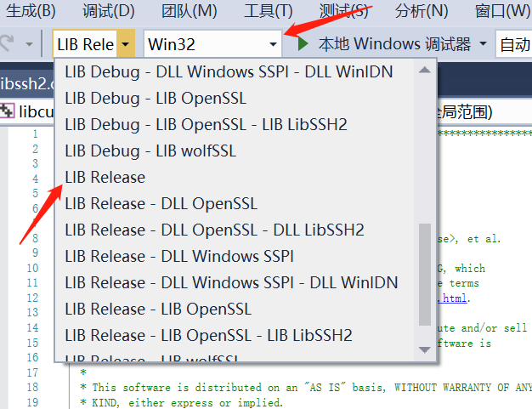Open the 团队(M) Team menu
Image resolution: width=532 pixels, height=409 pixels.
pos(189,11)
